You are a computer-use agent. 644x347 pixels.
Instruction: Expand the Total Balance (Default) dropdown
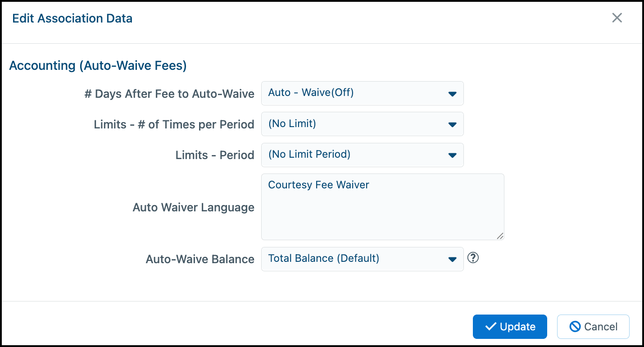point(363,259)
